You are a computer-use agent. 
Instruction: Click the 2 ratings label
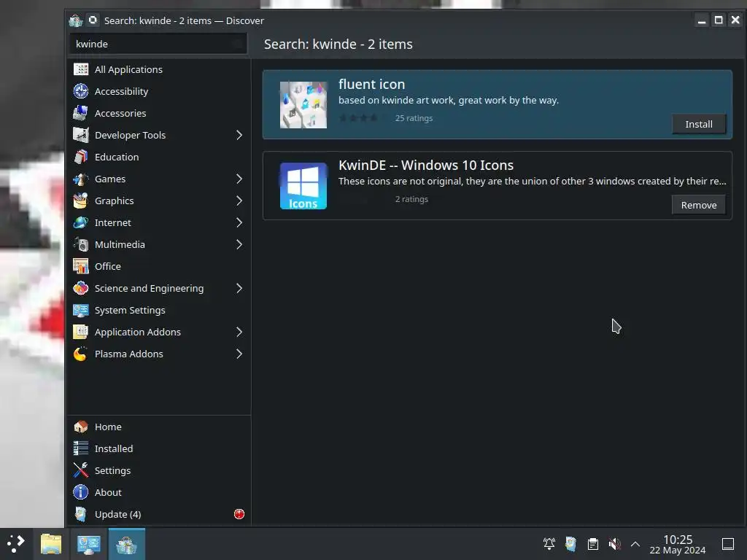(411, 199)
